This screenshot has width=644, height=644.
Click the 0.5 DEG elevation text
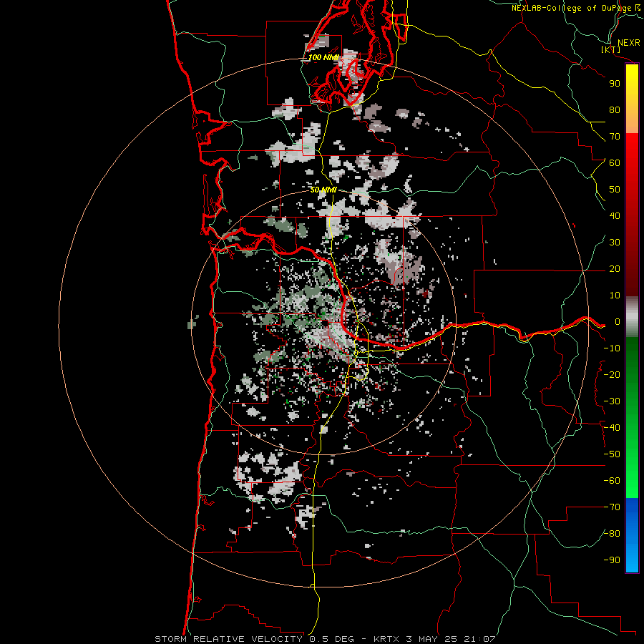click(x=336, y=639)
